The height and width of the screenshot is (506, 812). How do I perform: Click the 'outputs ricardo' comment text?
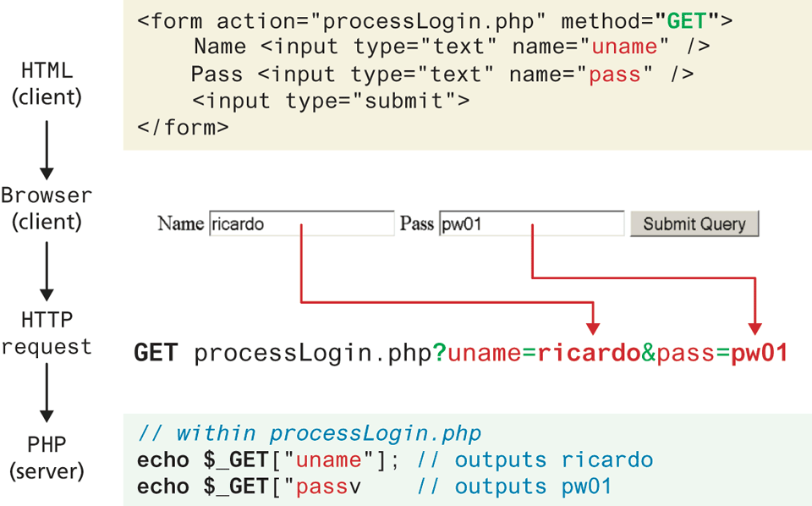pos(553,460)
